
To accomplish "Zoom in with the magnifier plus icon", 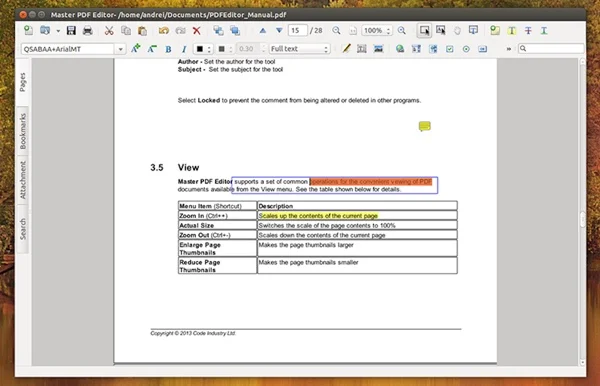I will tap(402, 30).
